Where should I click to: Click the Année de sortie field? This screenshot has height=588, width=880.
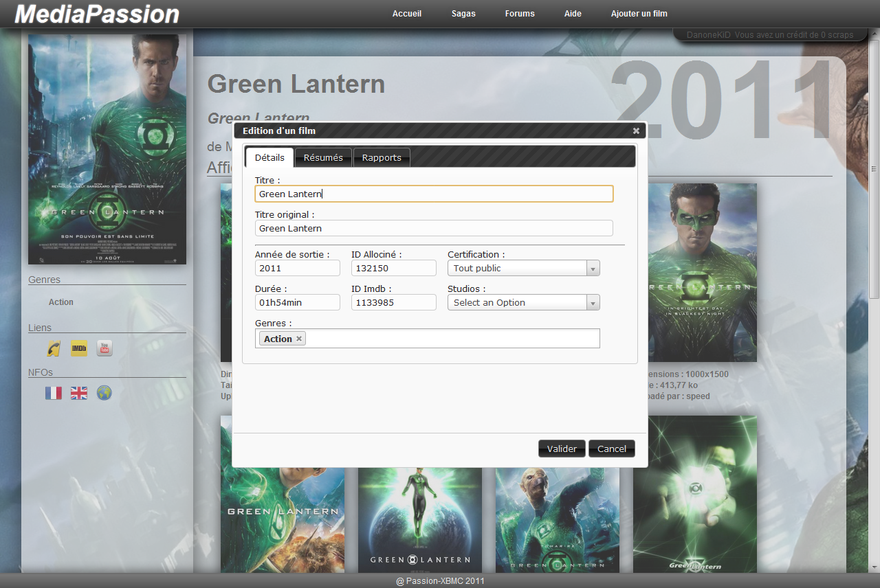(298, 268)
